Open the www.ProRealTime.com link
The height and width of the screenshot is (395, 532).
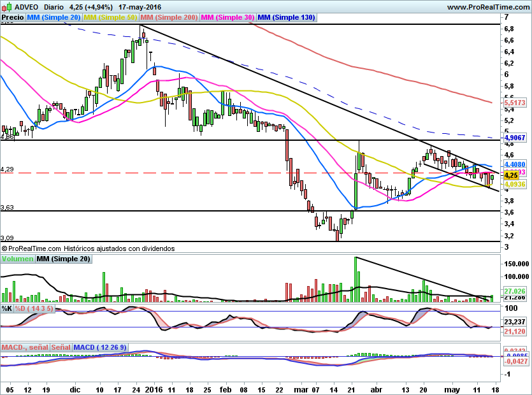click(488, 7)
